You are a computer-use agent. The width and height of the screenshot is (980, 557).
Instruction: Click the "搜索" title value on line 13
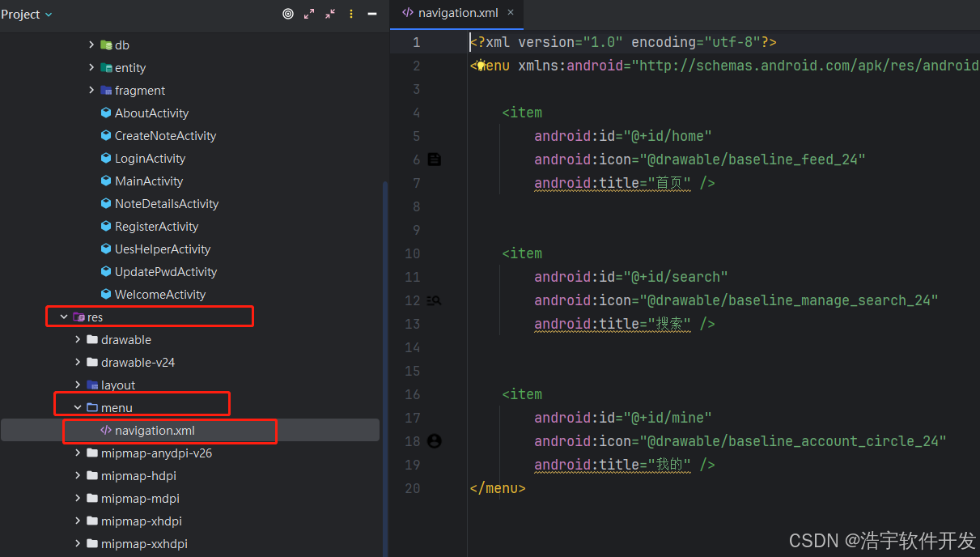(x=669, y=324)
